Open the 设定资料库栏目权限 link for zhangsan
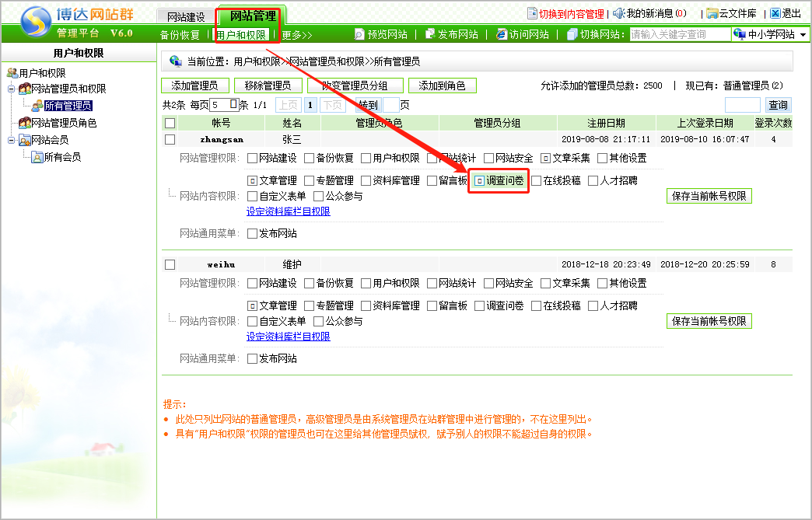 288,211
